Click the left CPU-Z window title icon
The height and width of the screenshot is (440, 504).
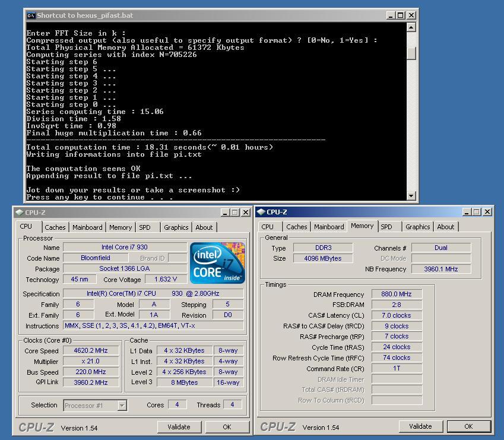pyautogui.click(x=19, y=212)
